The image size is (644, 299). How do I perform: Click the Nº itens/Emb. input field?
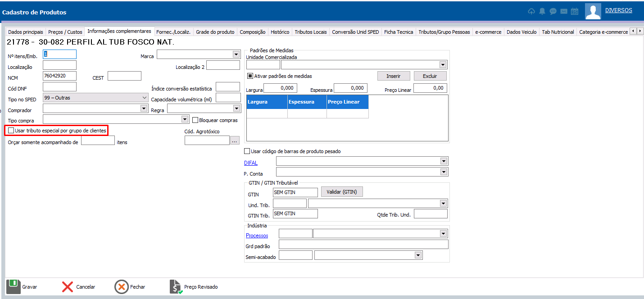pyautogui.click(x=60, y=54)
